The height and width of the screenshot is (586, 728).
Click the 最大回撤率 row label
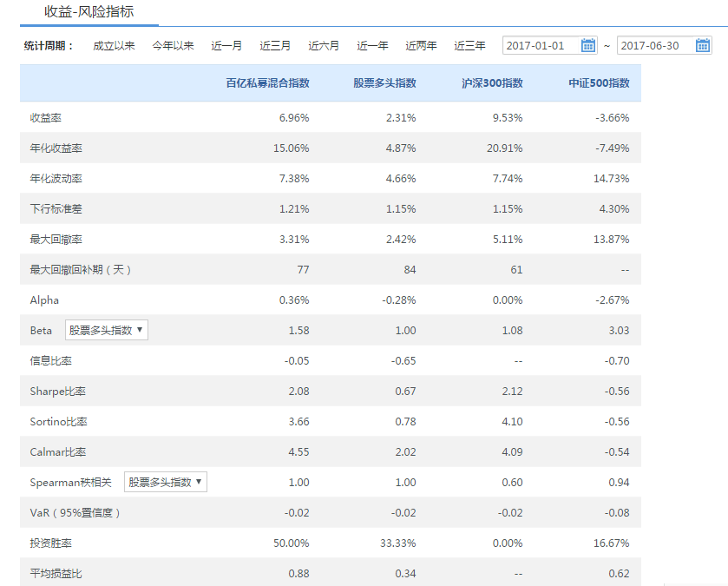coord(56,240)
